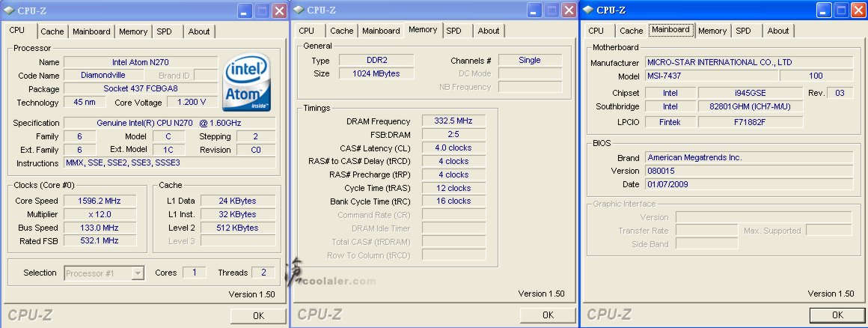Open About tab in left window

coord(199,31)
